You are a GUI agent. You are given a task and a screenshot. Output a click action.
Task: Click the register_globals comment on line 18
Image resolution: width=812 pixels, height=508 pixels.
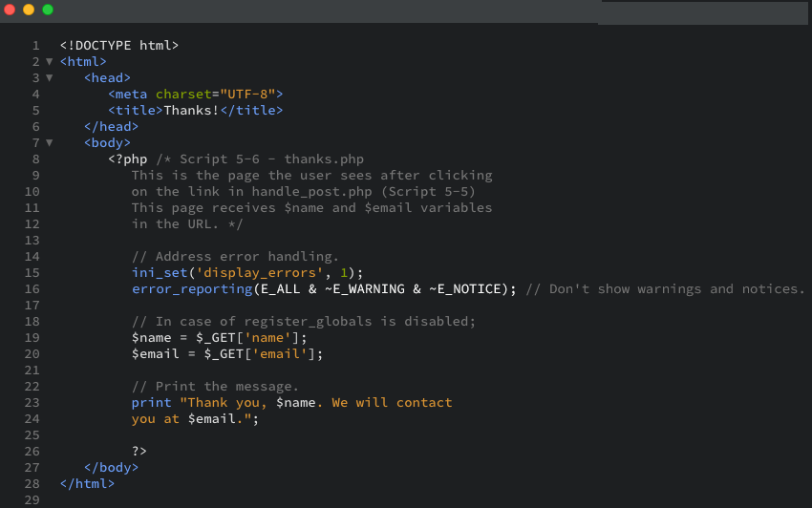(x=304, y=322)
